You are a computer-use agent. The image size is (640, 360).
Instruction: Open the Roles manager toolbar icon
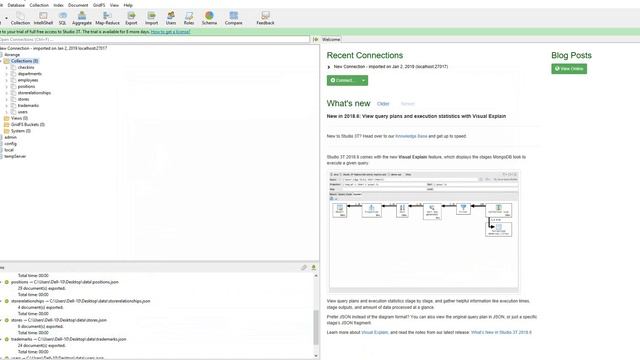[189, 18]
